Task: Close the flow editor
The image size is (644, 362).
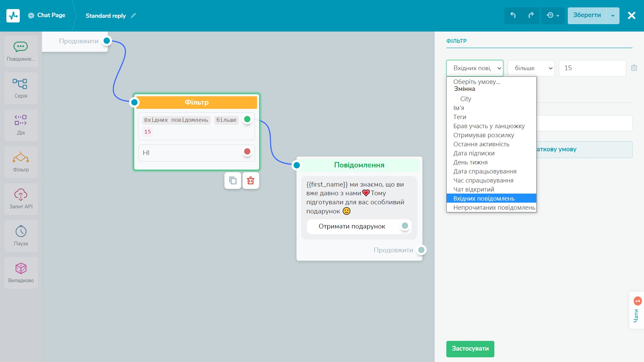Action: (632, 15)
